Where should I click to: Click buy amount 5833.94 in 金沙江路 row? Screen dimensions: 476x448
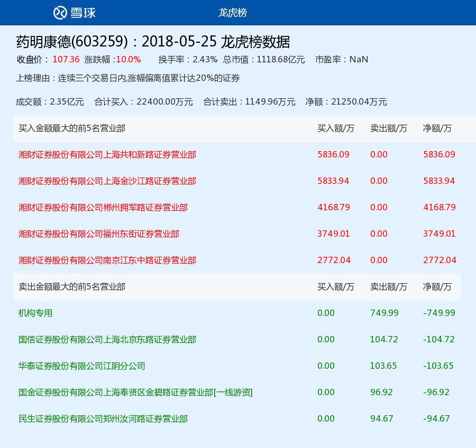tap(333, 181)
